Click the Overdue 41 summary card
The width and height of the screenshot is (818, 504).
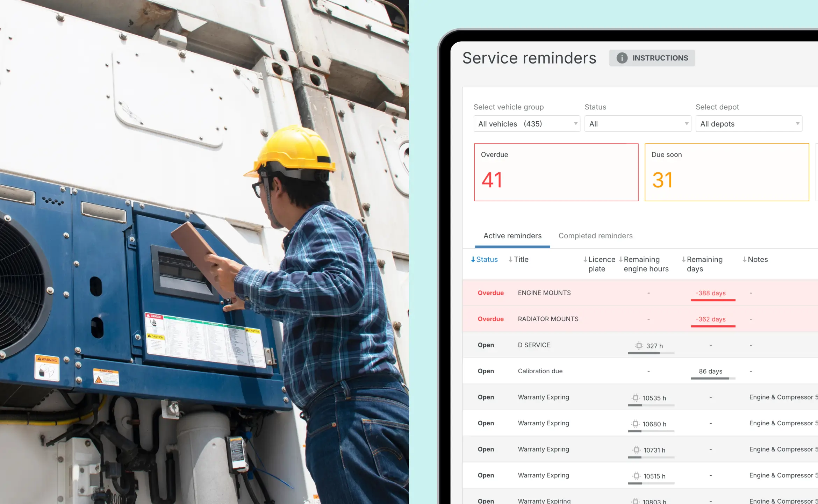(x=556, y=172)
